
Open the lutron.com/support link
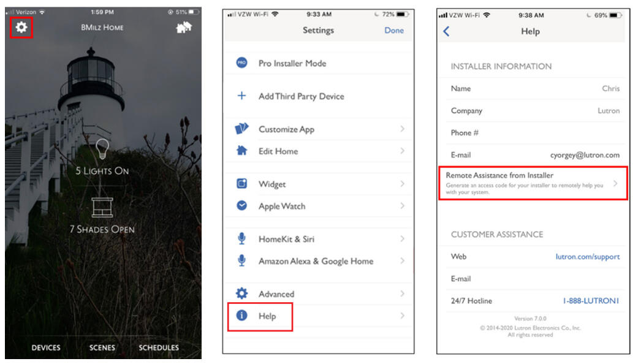pos(588,256)
